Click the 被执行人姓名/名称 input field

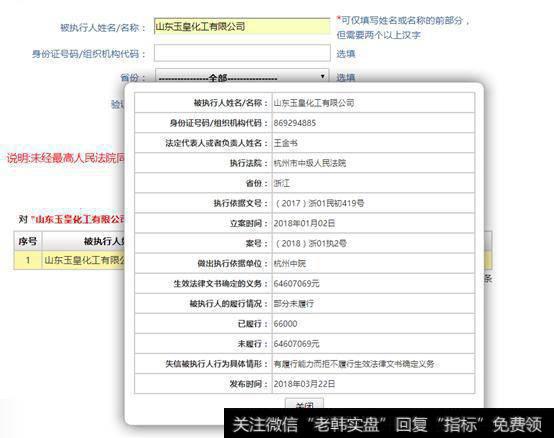[x=242, y=26]
